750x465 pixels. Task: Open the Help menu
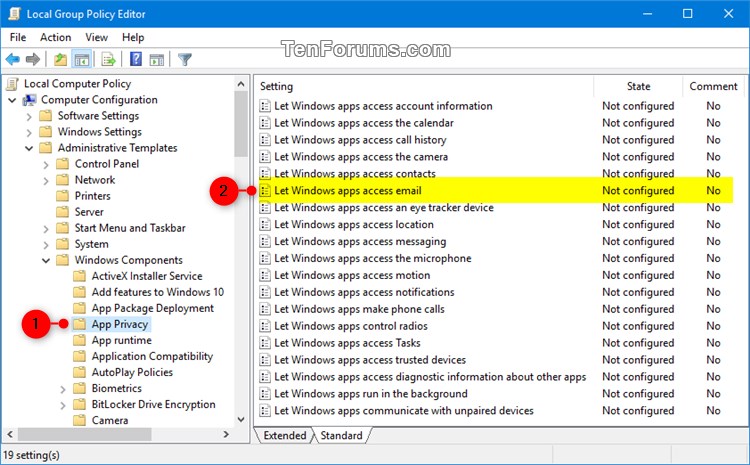133,37
